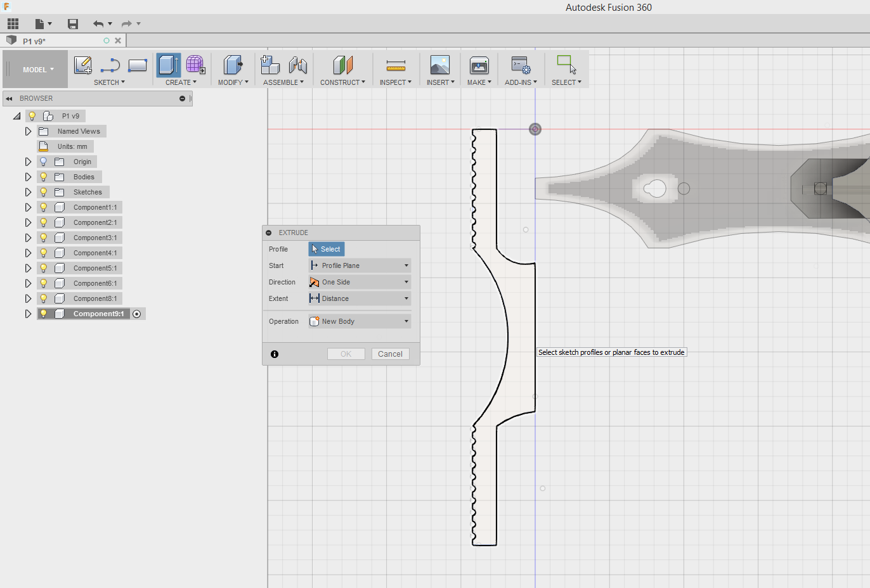Screen dimensions: 870x588
Task: Close the P1 v9 document tab
Action: [118, 41]
